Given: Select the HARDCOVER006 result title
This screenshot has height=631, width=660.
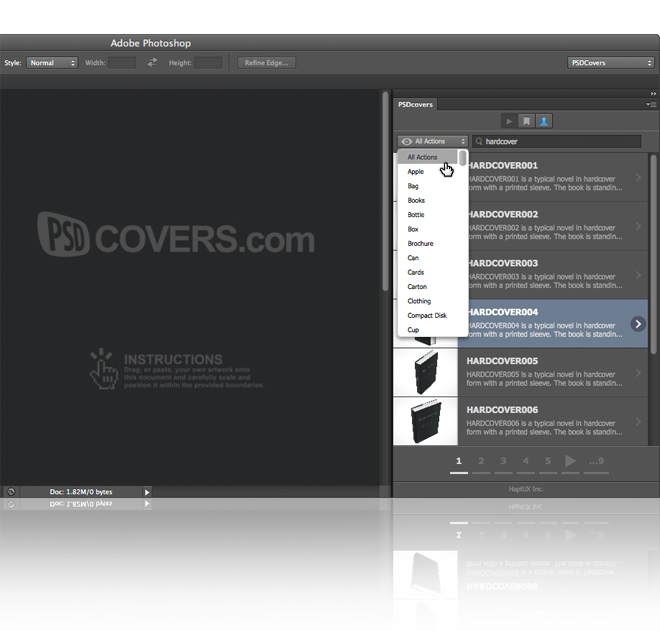Looking at the screenshot, I should click(502, 410).
